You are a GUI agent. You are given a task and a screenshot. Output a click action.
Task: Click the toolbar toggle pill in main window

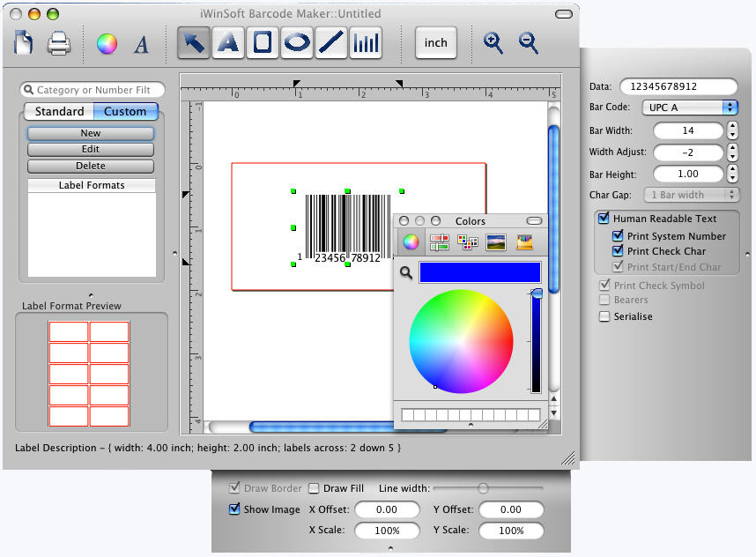point(564,14)
